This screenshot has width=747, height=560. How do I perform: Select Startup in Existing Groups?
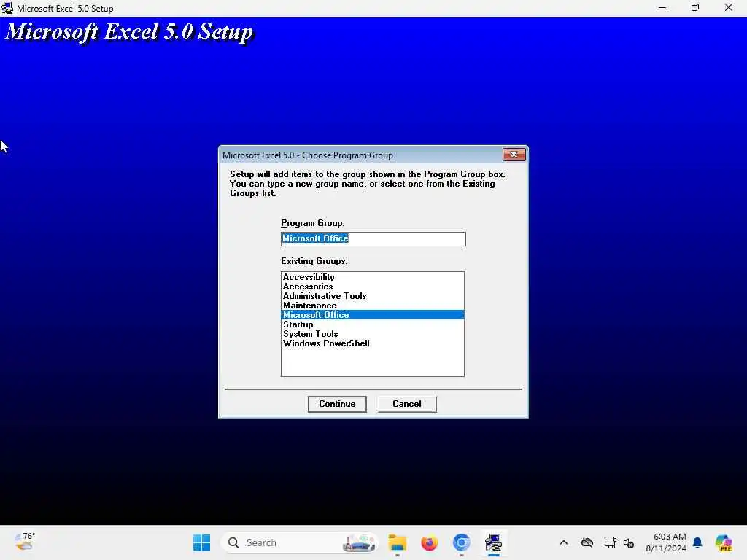[373, 324]
